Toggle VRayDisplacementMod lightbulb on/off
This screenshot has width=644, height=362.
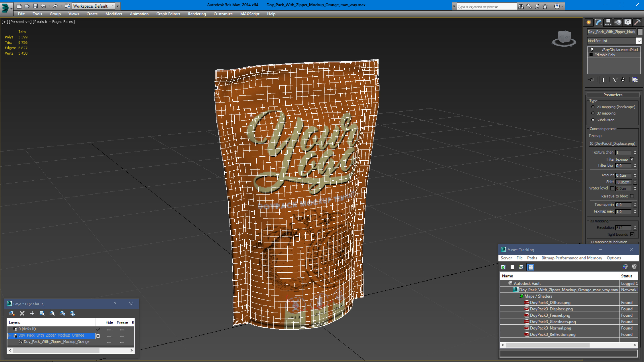pos(592,49)
